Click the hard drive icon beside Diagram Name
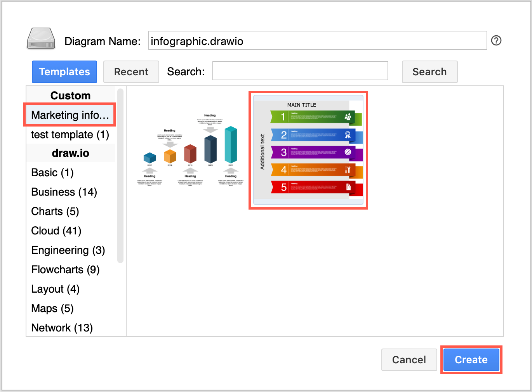 point(40,39)
